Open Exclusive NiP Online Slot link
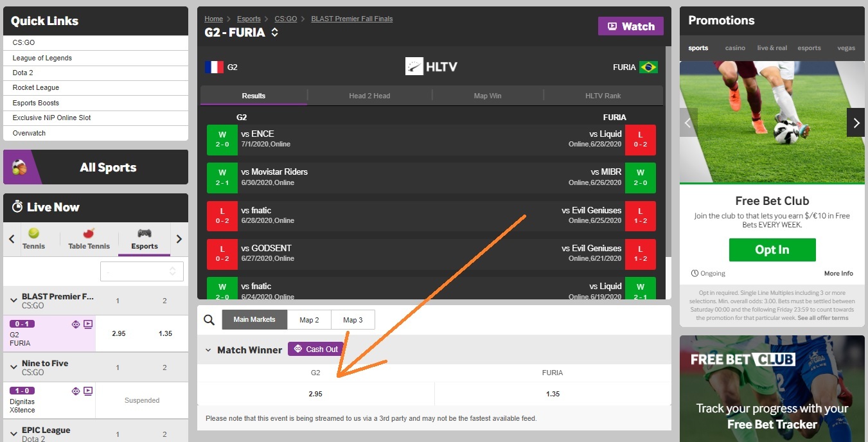Image resolution: width=868 pixels, height=442 pixels. [x=96, y=118]
